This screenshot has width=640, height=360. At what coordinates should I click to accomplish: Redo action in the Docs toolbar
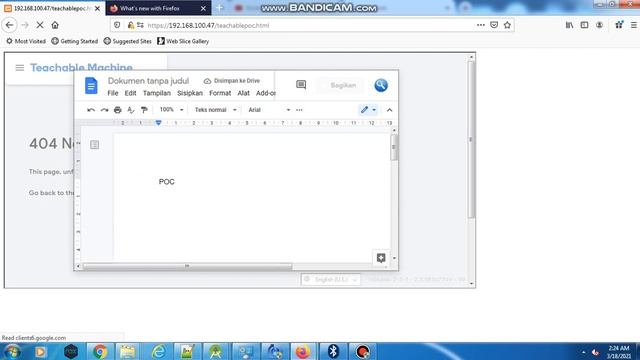point(104,110)
